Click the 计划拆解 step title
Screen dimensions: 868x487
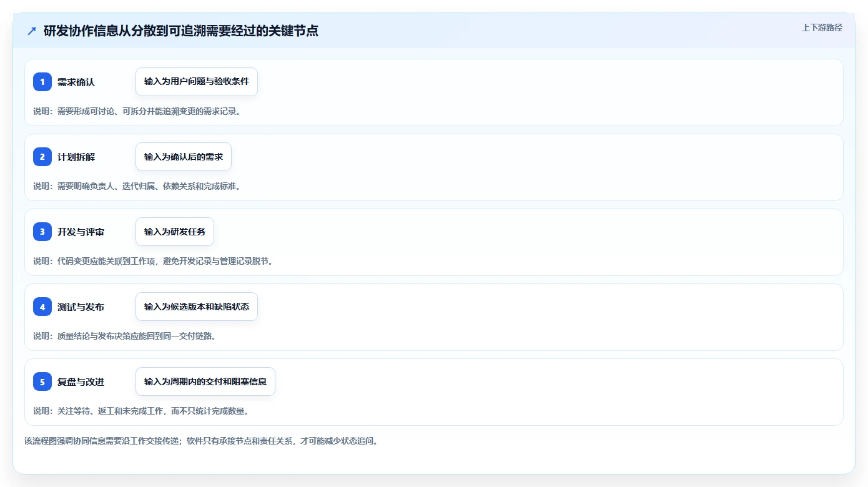[76, 157]
